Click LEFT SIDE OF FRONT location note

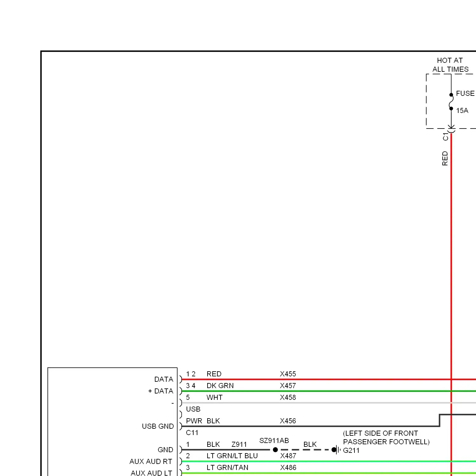380,433
